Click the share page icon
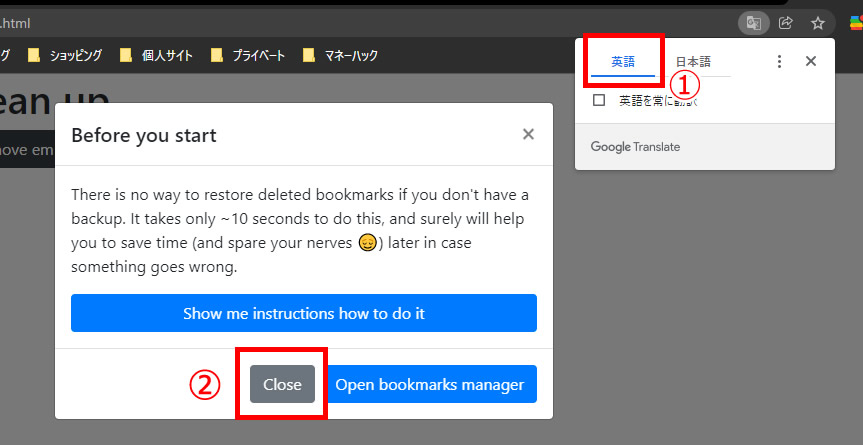863x445 pixels. pos(786,22)
